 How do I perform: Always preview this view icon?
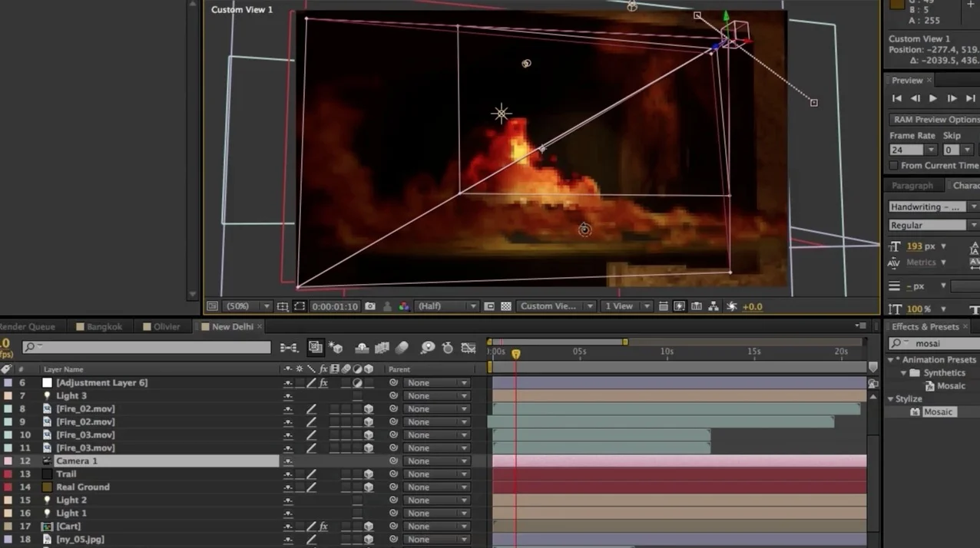tap(212, 306)
